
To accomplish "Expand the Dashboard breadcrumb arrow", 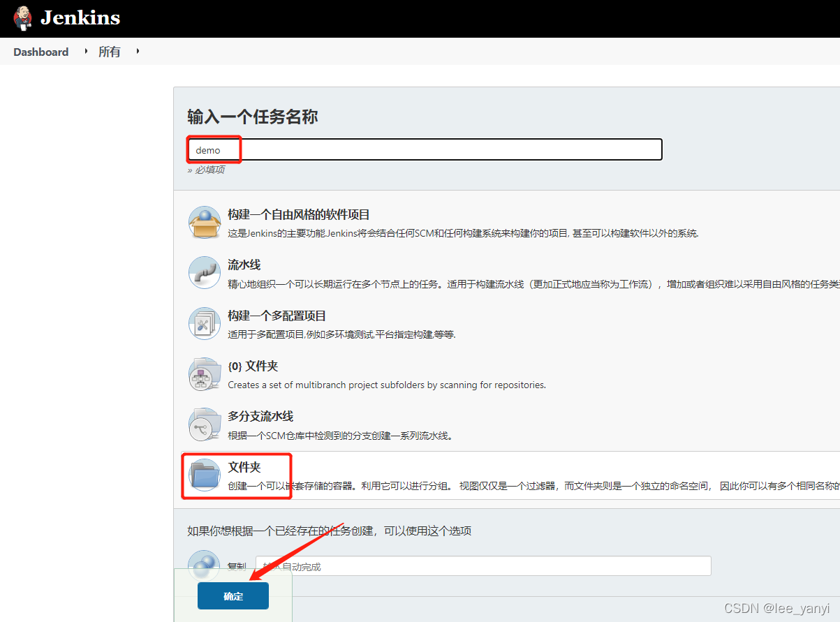I will (x=86, y=51).
